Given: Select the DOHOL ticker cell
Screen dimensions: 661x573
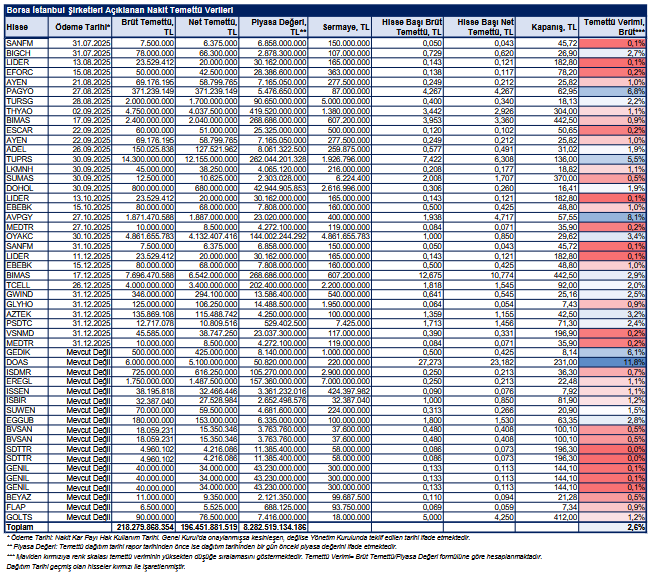Looking at the screenshot, I should (27, 188).
